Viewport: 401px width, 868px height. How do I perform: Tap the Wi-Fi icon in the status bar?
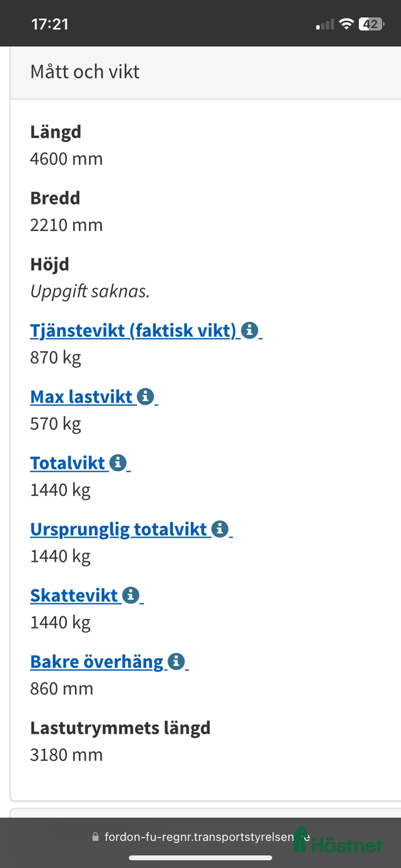click(x=347, y=24)
